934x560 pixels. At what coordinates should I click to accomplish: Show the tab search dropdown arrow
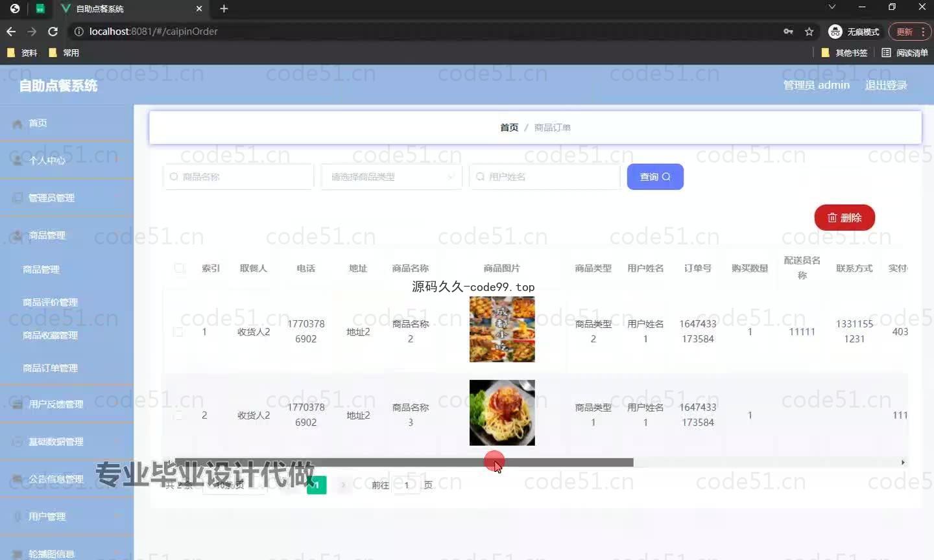tap(832, 6)
